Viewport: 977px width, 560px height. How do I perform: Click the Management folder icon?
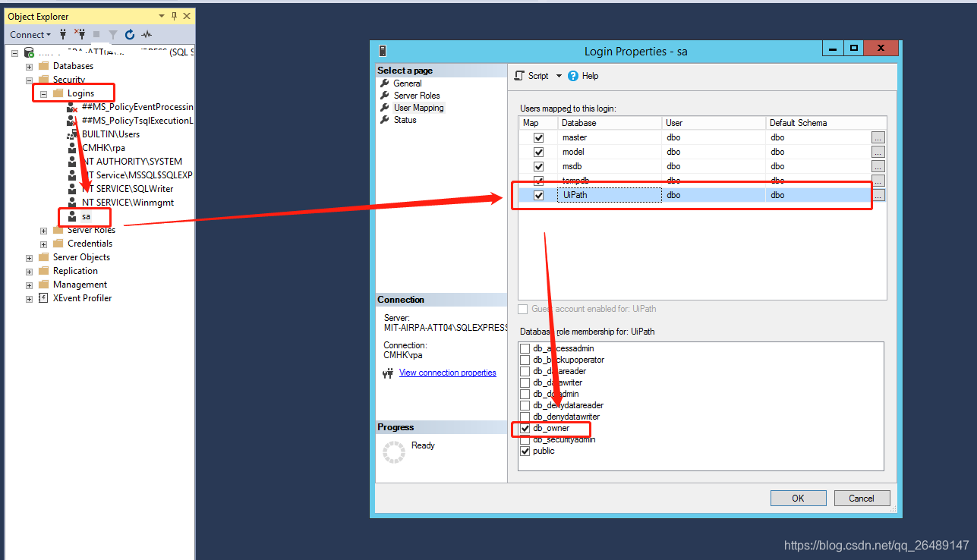click(43, 285)
